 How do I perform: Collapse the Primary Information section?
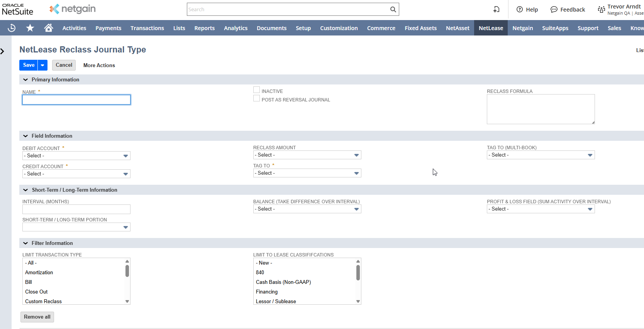[x=25, y=79]
